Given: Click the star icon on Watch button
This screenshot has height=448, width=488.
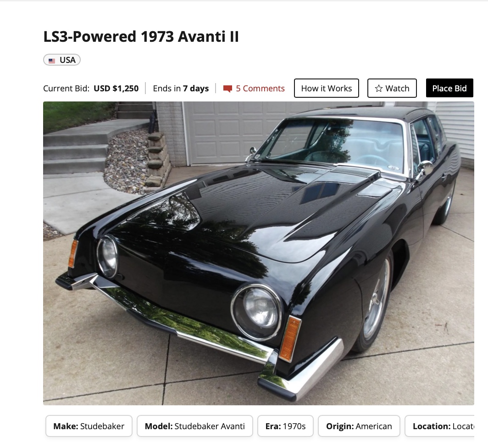Looking at the screenshot, I should point(378,89).
